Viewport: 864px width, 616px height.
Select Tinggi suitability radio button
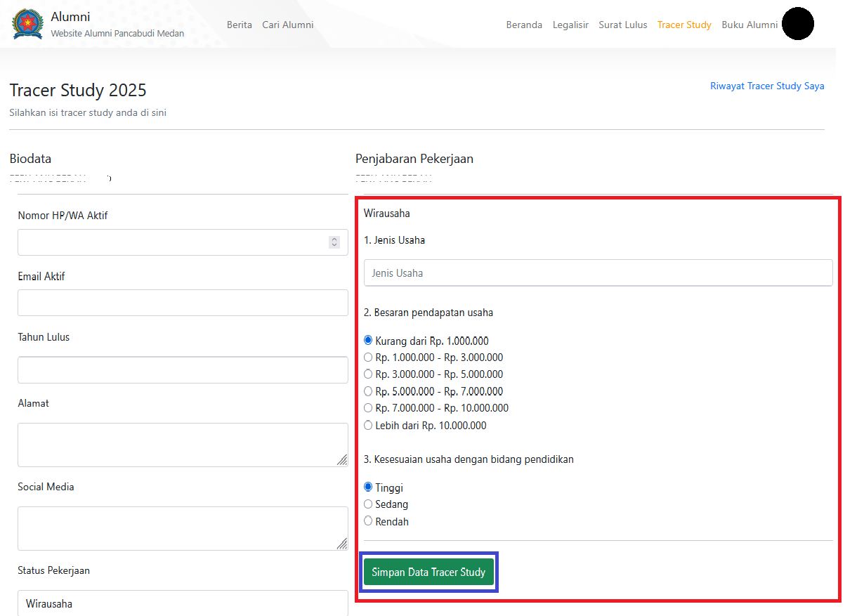point(368,487)
